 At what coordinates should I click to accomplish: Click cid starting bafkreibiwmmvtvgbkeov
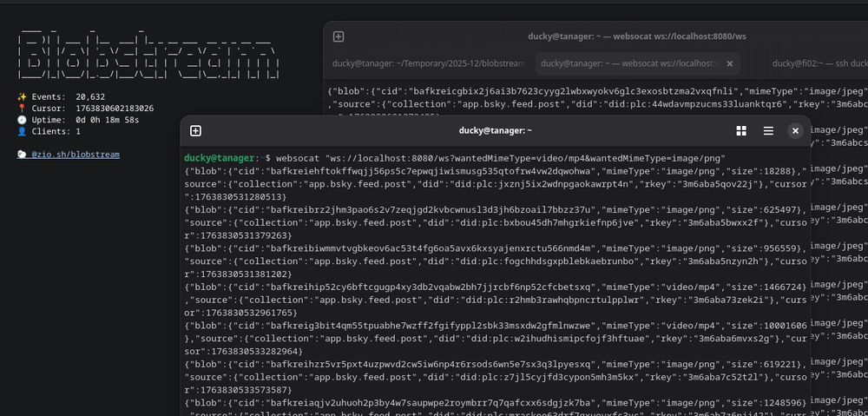(432, 248)
